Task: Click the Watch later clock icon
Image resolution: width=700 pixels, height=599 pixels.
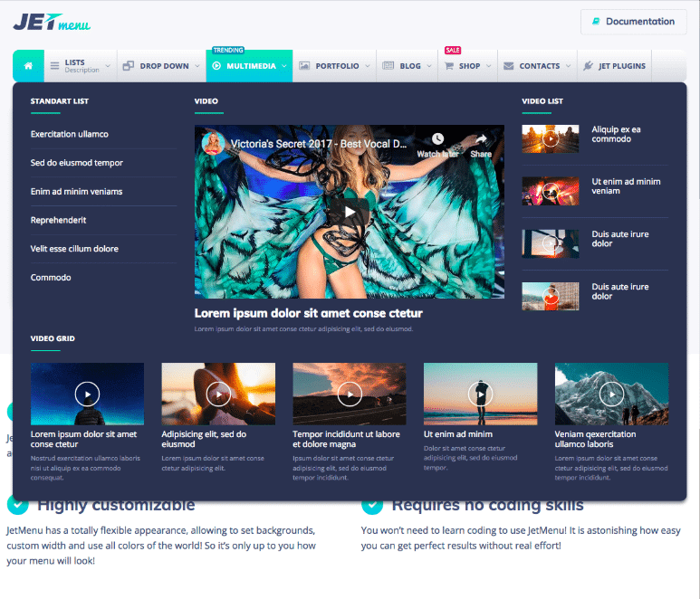Action: (x=437, y=138)
